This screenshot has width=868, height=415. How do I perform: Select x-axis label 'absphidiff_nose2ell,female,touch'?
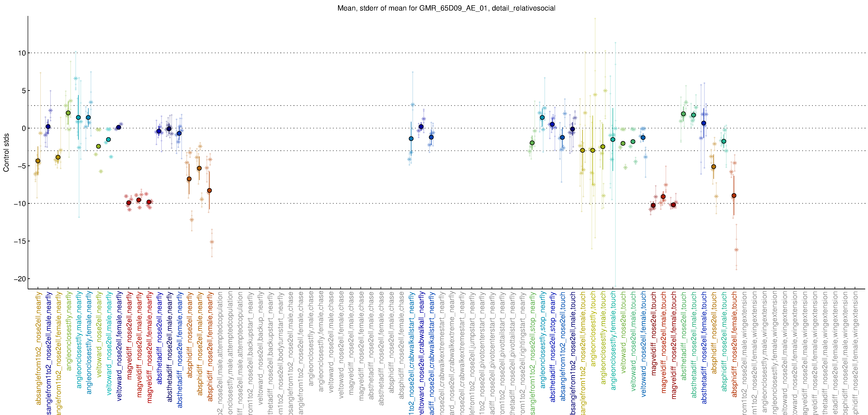735,344
